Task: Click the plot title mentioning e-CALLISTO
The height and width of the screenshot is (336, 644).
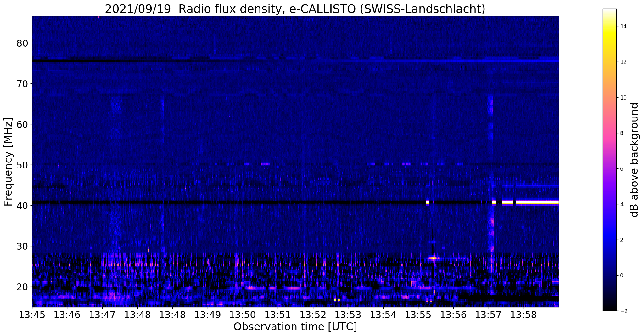Action: click(x=295, y=9)
